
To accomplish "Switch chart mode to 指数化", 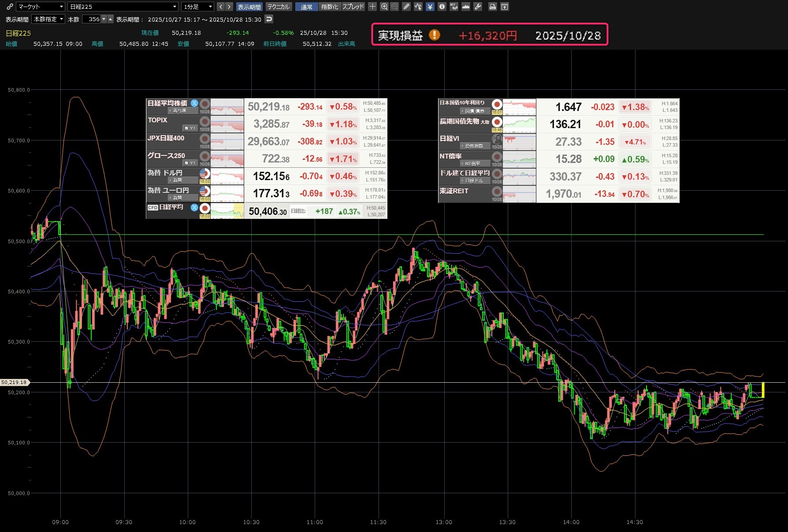I will [x=330, y=7].
